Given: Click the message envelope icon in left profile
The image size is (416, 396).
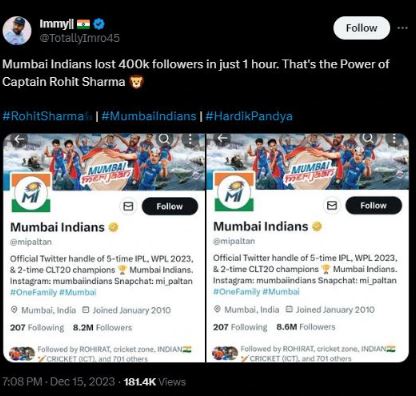Looking at the screenshot, I should point(128,206).
